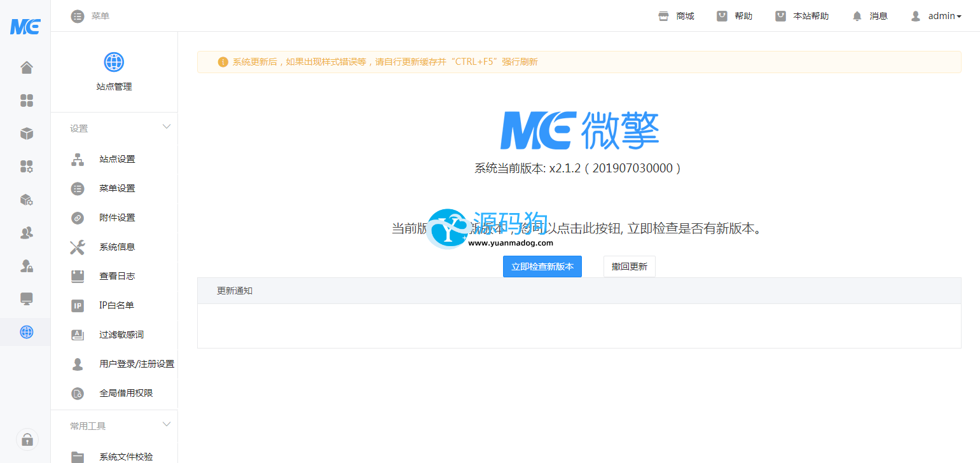Viewport: 980px width, 463px height.
Task: Click the version text x2.1.2
Action: click(x=579, y=169)
